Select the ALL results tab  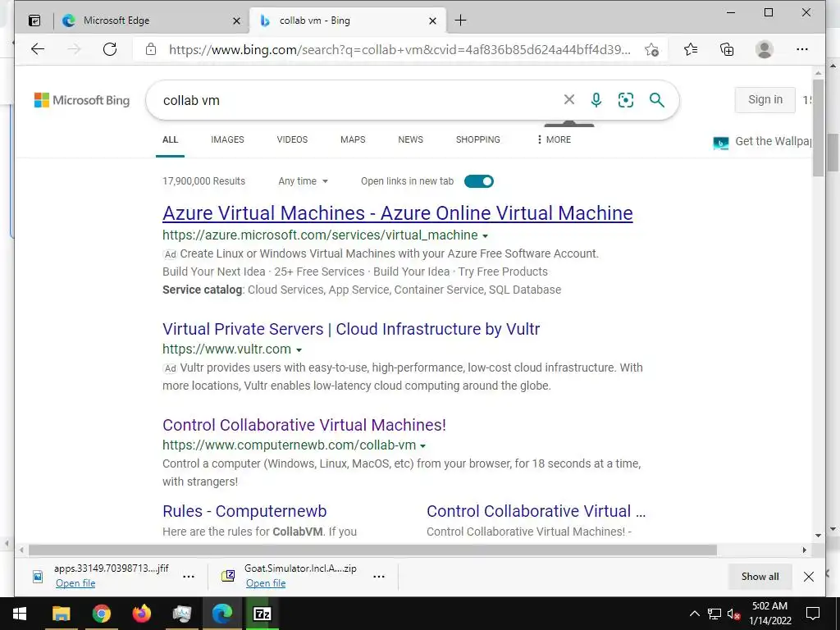pyautogui.click(x=171, y=139)
